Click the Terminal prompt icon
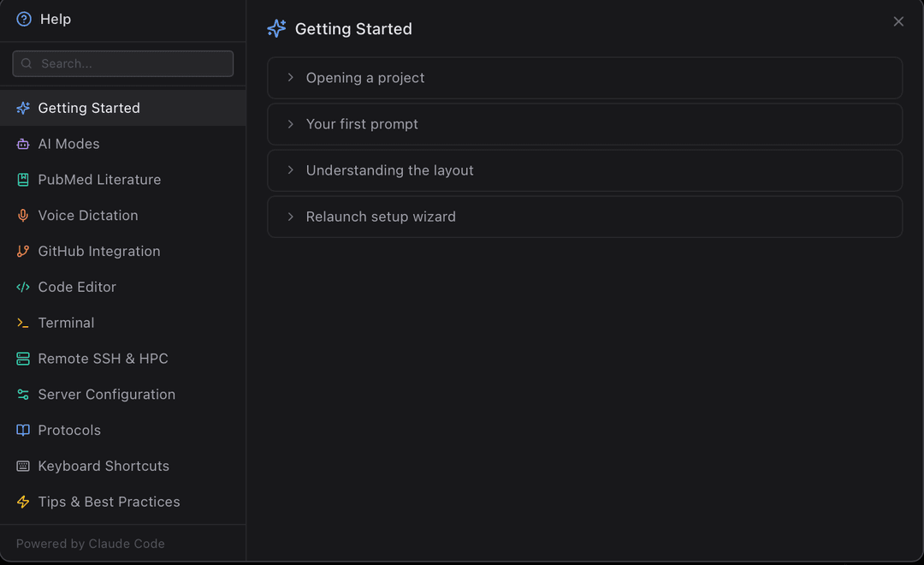The image size is (924, 565). pyautogui.click(x=23, y=324)
